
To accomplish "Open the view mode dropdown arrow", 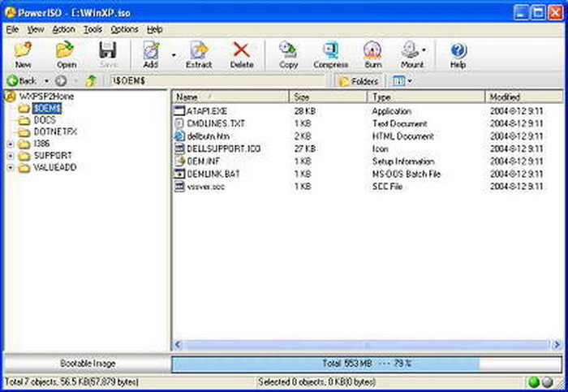I will pos(410,81).
